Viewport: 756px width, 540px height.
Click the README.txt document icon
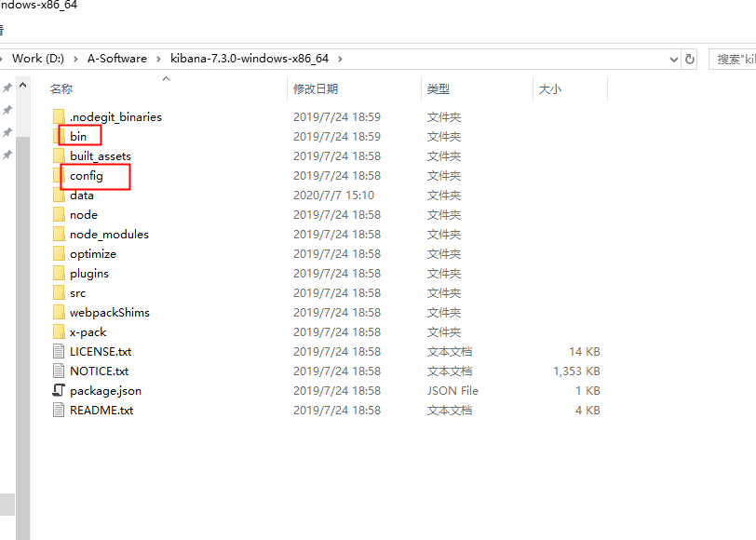tap(59, 410)
